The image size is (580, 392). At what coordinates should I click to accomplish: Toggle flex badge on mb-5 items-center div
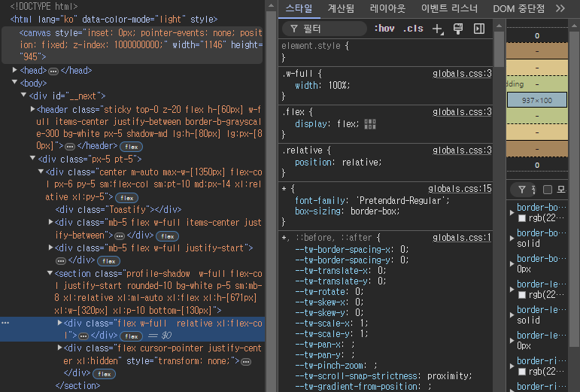tap(168, 236)
